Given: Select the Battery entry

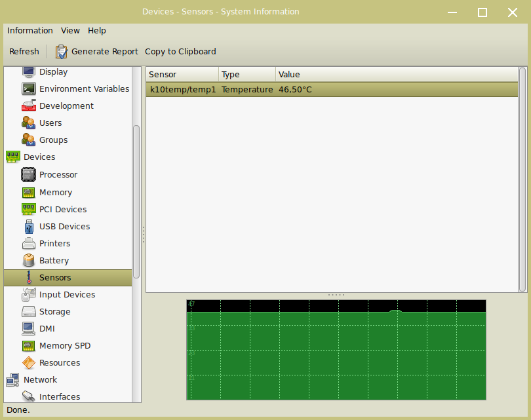Looking at the screenshot, I should tap(54, 261).
